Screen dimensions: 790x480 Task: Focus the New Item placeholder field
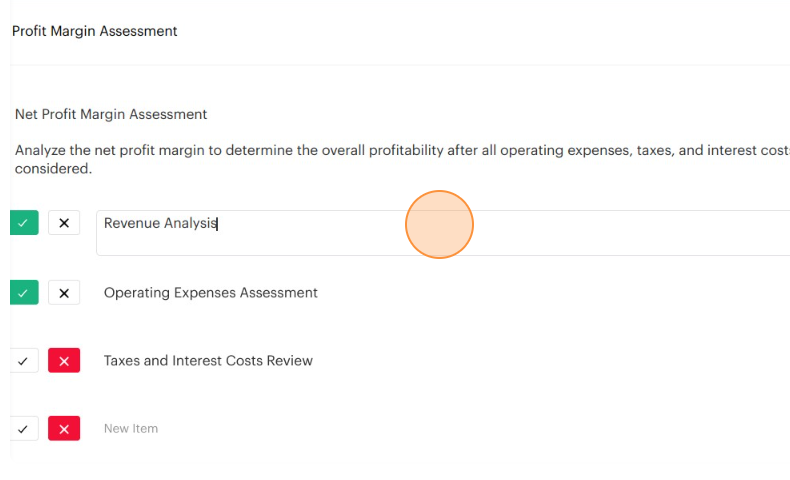131,429
